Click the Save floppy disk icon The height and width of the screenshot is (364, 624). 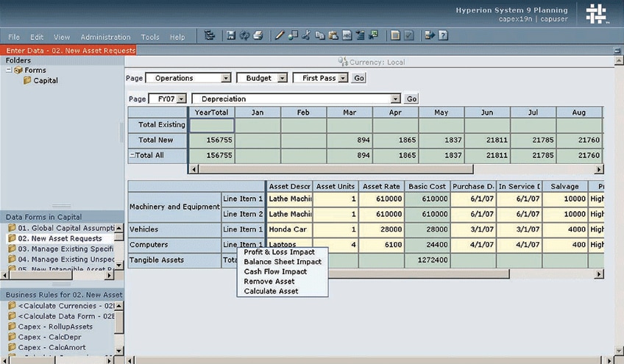[x=231, y=35]
